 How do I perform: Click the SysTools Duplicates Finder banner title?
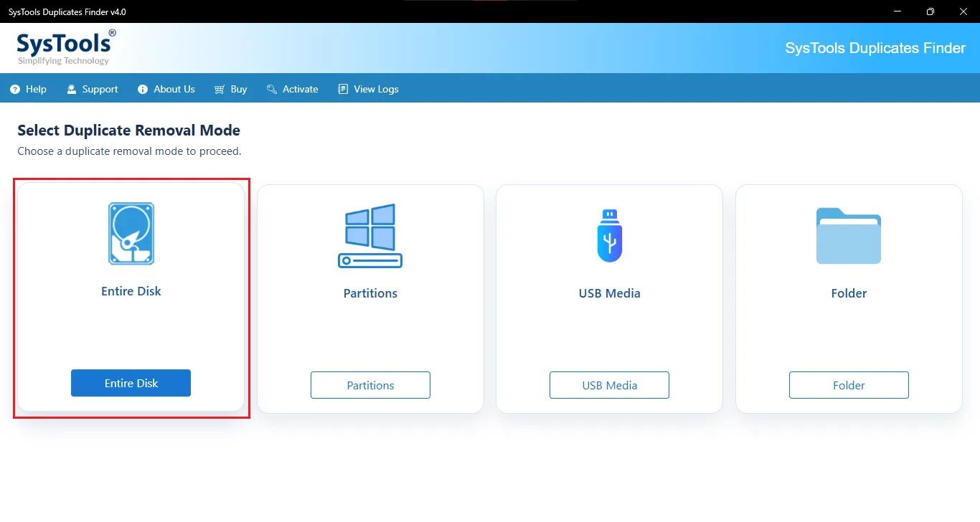875,48
